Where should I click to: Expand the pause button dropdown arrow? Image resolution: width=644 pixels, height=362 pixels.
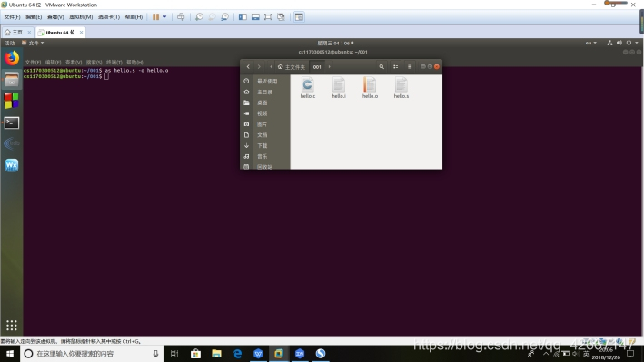pos(164,17)
